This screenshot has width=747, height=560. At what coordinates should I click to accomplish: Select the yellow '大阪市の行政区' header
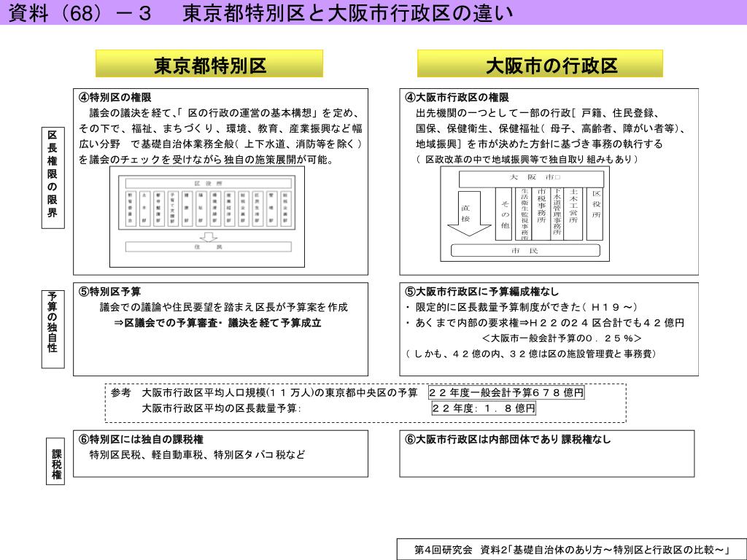pyautogui.click(x=540, y=64)
